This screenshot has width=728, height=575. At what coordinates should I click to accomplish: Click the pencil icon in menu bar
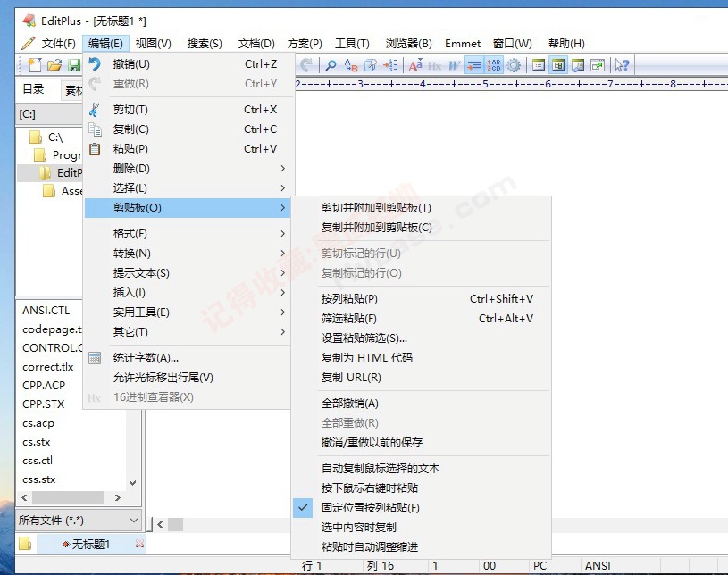pyautogui.click(x=29, y=43)
